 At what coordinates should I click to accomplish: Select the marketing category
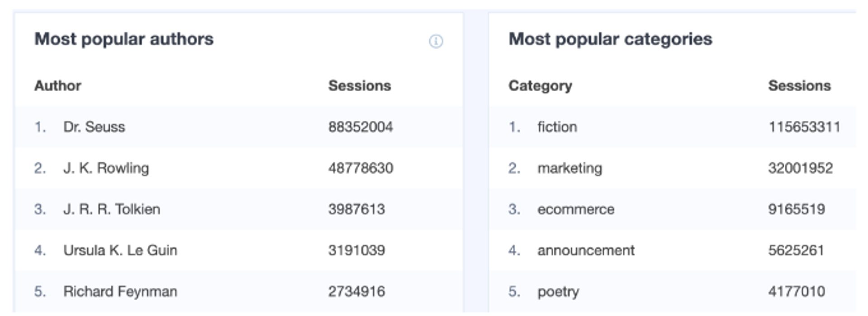[x=570, y=168]
